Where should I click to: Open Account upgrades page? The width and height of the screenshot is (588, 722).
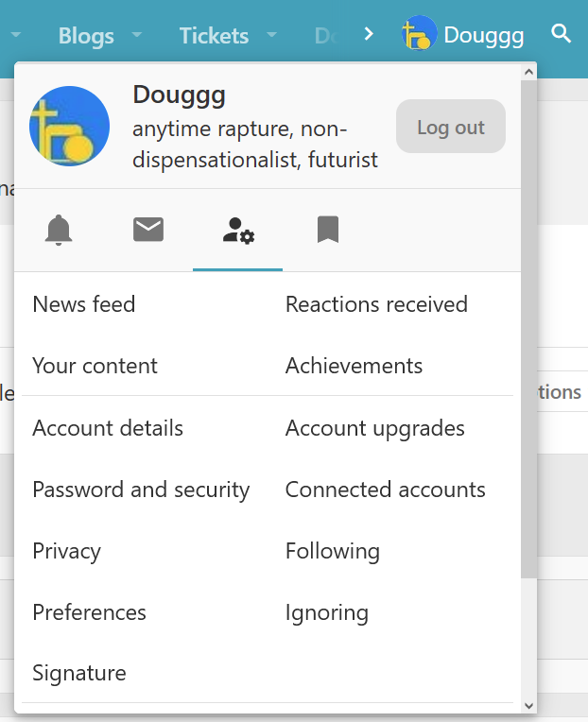[x=375, y=428]
